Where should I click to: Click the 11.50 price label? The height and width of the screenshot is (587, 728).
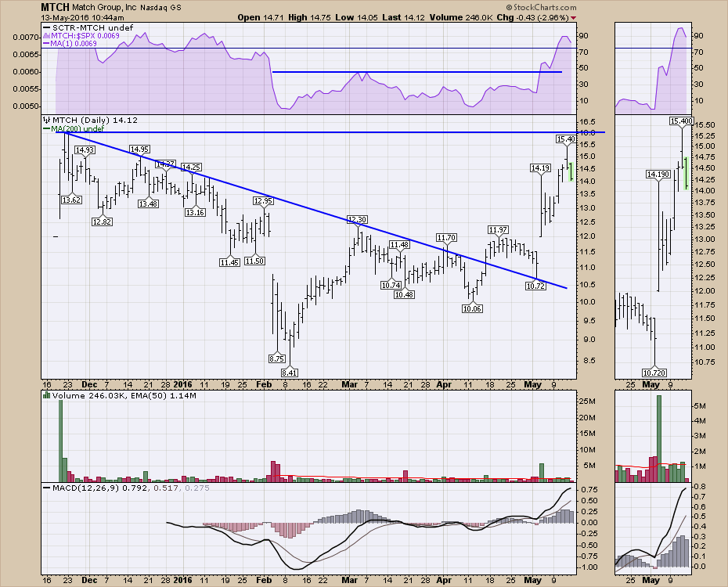tap(255, 261)
